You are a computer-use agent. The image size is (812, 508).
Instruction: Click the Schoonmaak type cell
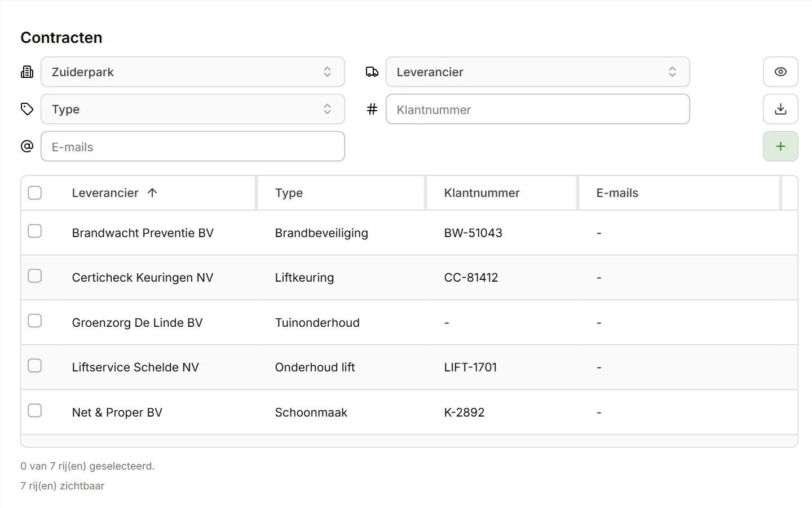tap(311, 412)
